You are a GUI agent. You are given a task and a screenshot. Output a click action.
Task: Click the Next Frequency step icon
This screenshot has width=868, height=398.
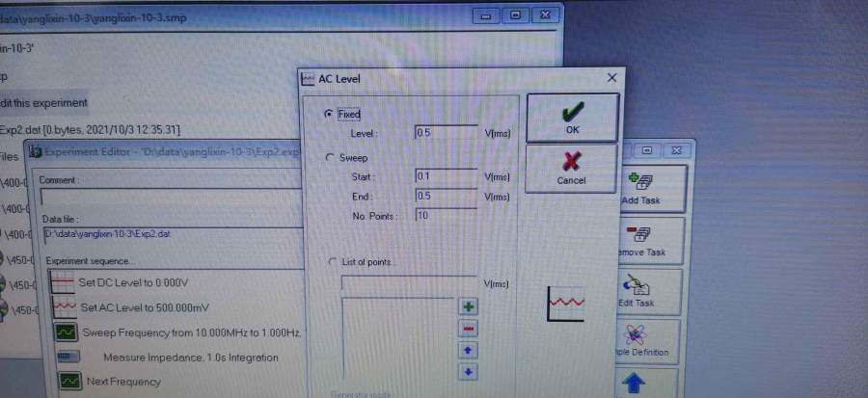[x=70, y=382]
